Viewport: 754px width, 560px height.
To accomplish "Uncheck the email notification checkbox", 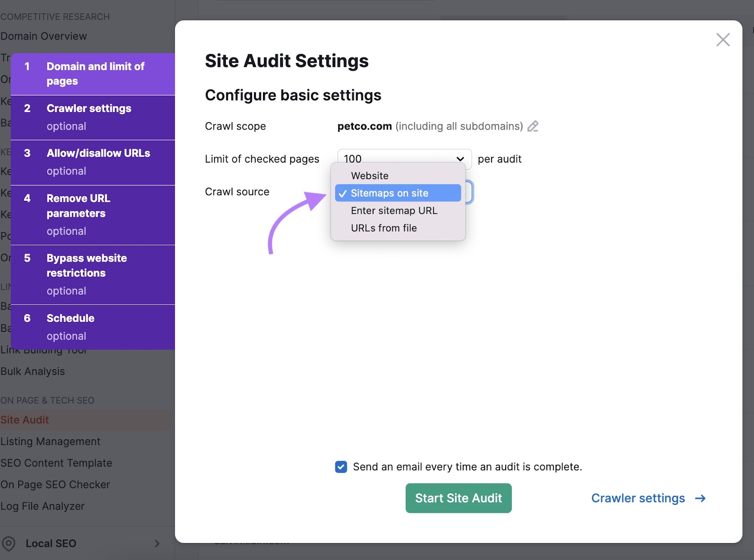I will pos(341,467).
